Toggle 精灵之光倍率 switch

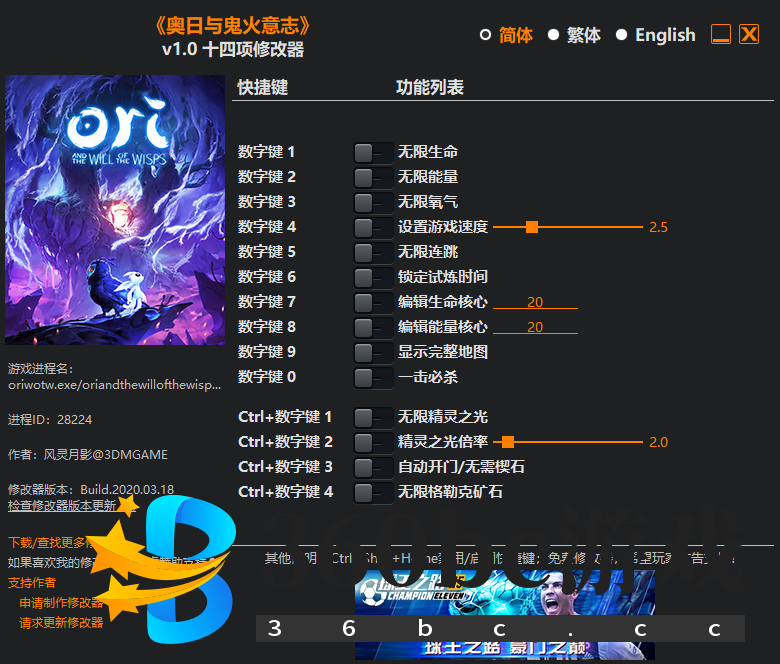[x=373, y=443]
